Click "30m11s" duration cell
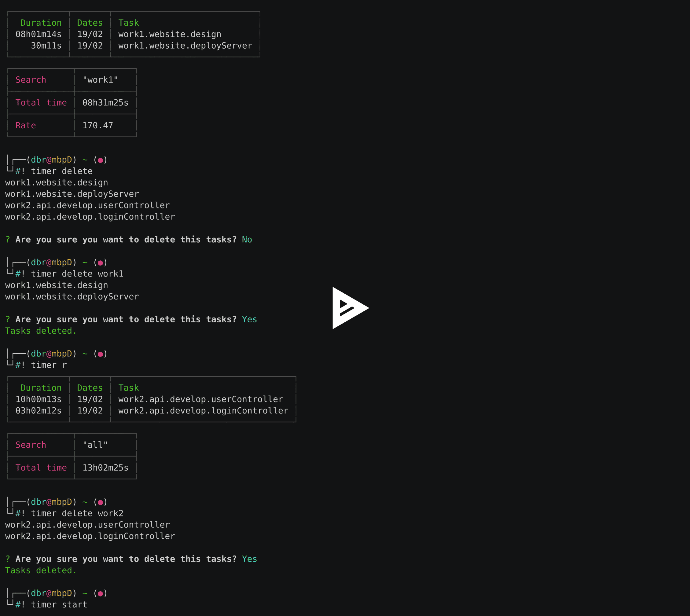 coord(46,46)
